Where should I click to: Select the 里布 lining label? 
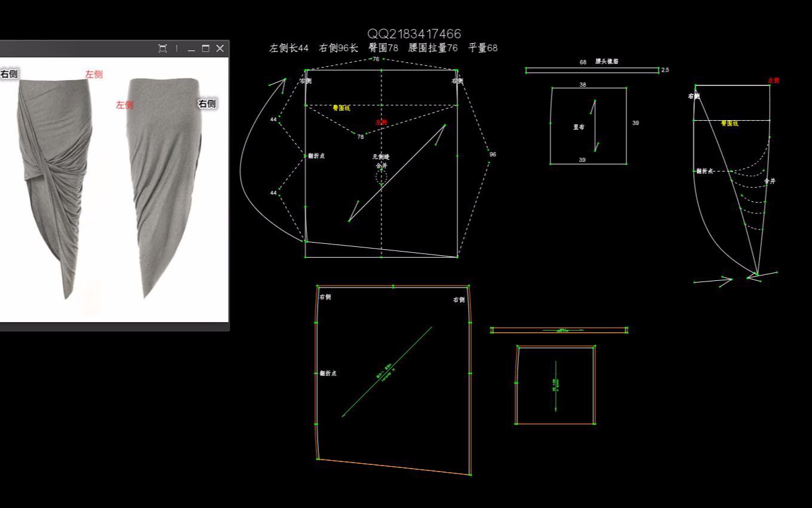click(579, 127)
